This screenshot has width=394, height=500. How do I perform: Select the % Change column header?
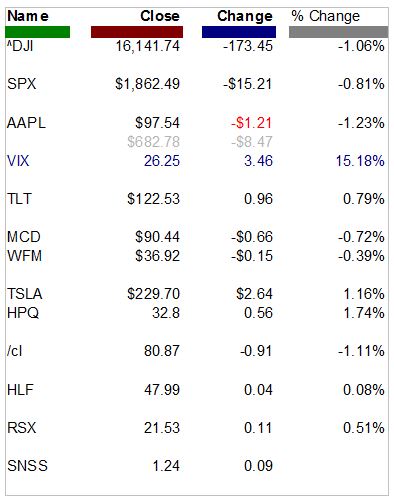coord(326,16)
